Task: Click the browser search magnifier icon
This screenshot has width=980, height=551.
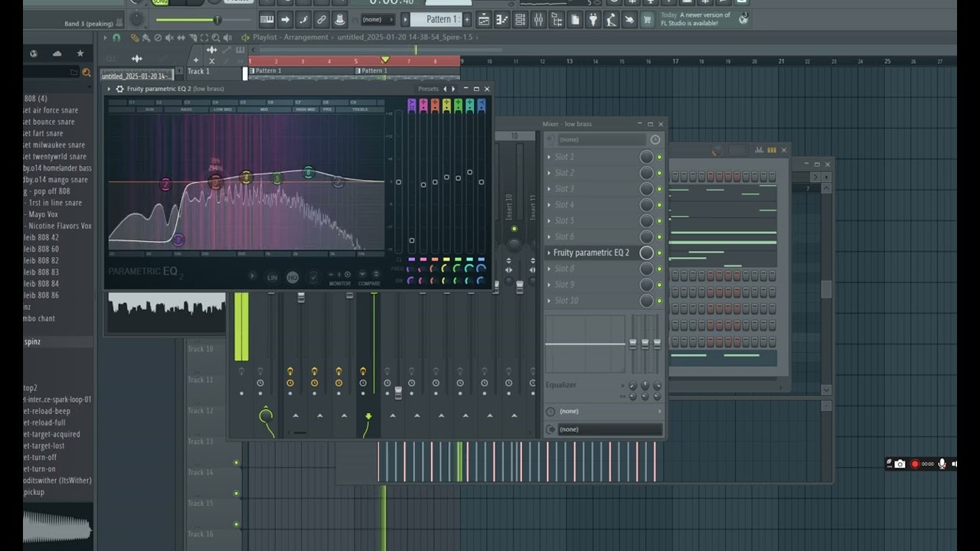Action: (87, 73)
